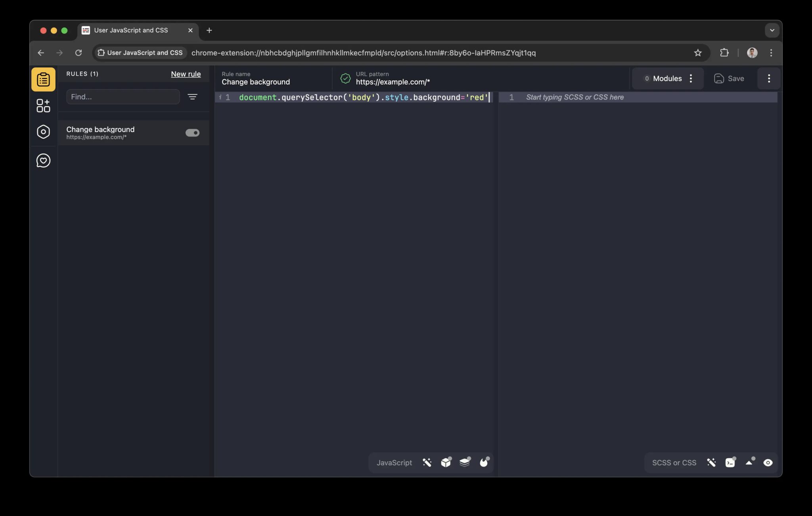Click the Modules button
812x516 pixels.
[x=668, y=78]
